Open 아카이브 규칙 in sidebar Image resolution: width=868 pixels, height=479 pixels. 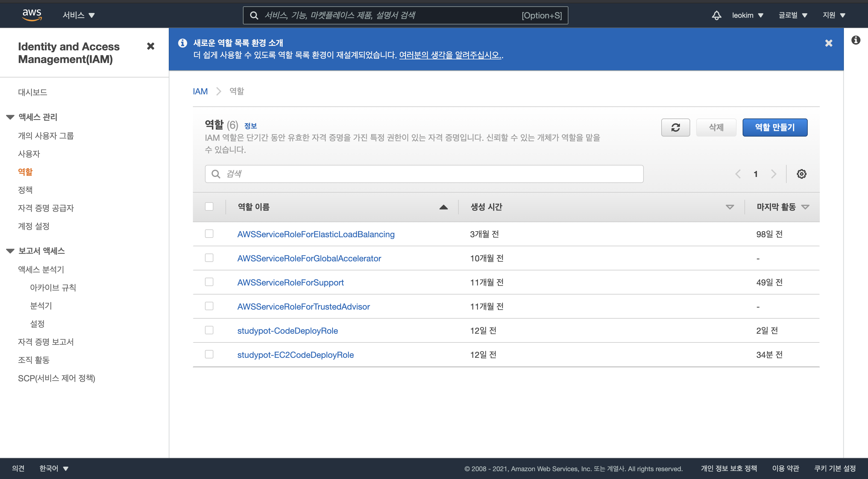(x=53, y=288)
